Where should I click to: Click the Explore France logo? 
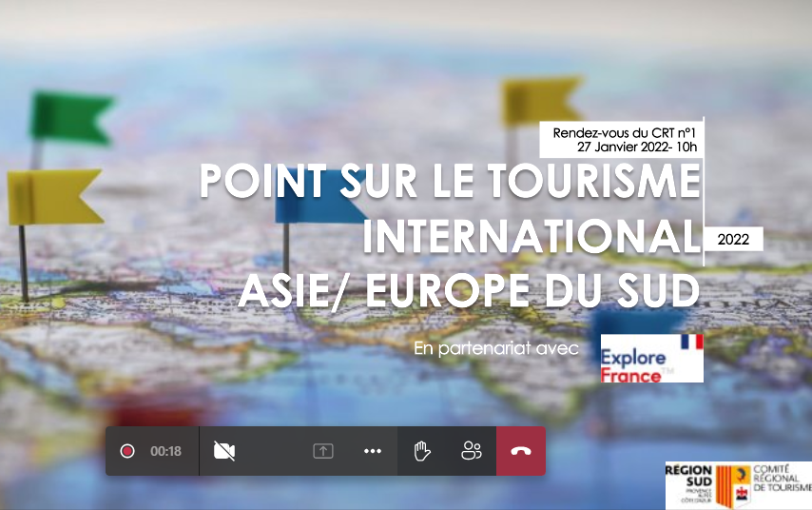point(652,358)
